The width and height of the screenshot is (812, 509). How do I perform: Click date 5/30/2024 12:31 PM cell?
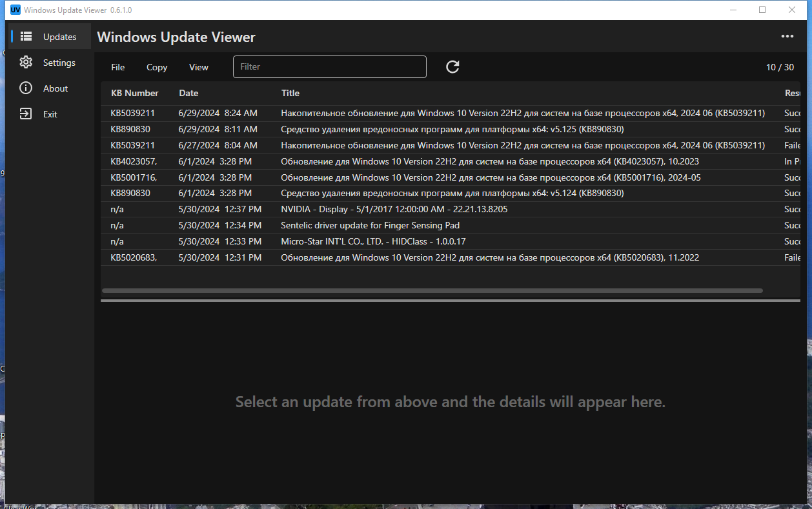pos(220,257)
